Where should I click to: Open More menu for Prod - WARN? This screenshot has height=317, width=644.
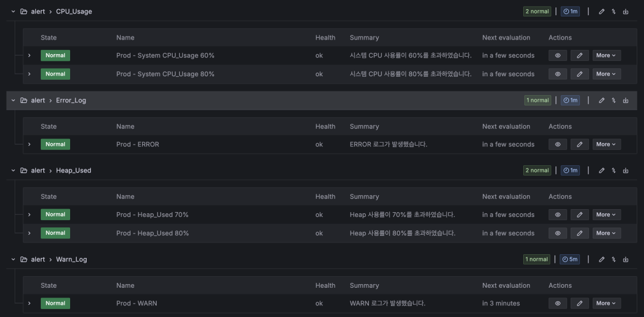(x=606, y=304)
